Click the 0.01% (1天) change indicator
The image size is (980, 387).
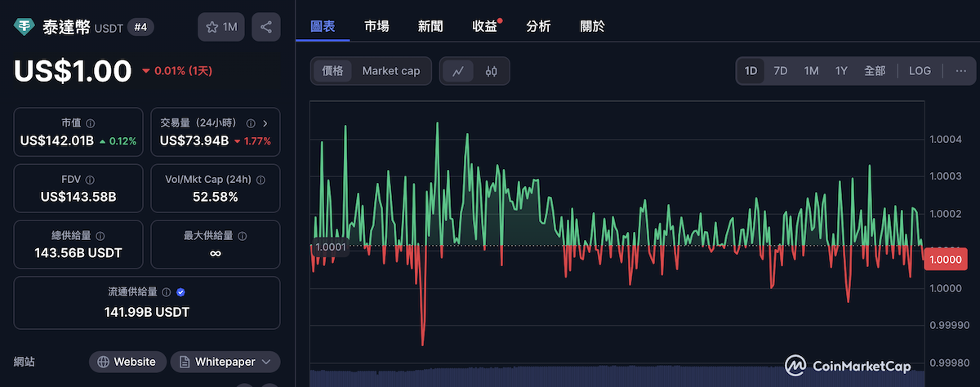177,71
